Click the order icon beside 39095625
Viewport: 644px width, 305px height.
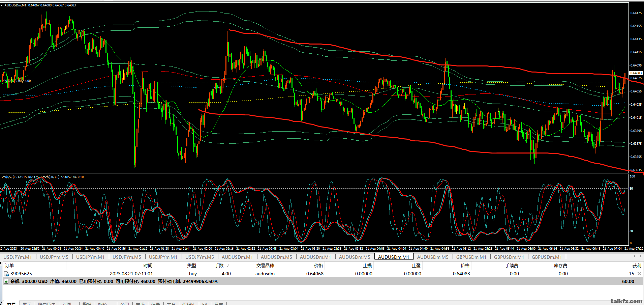pyautogui.click(x=6, y=274)
